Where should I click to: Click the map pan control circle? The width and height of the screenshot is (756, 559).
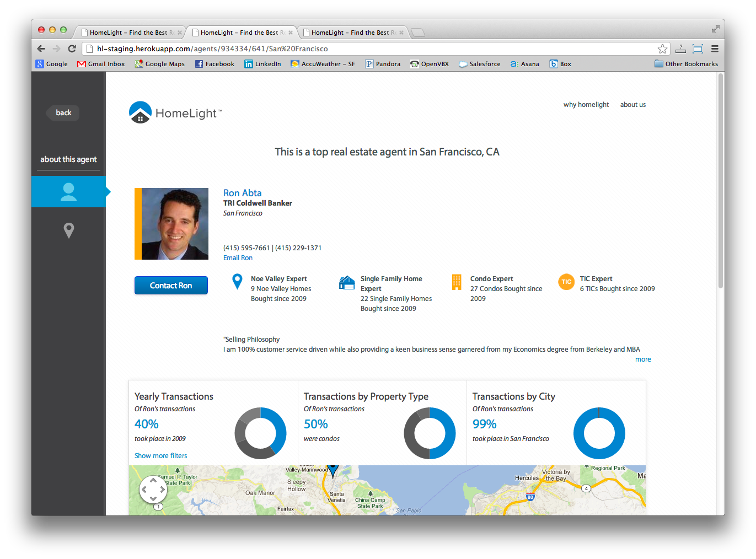click(153, 489)
